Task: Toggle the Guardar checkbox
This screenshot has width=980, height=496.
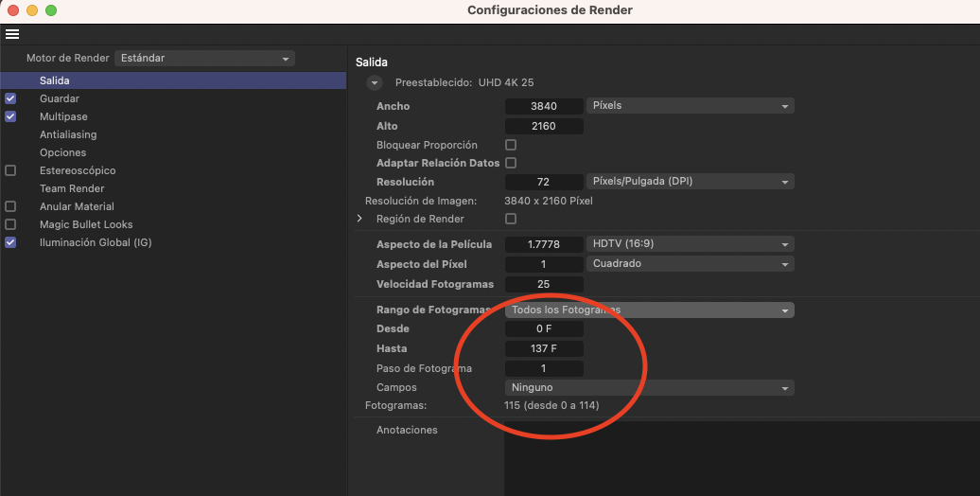Action: pos(10,98)
